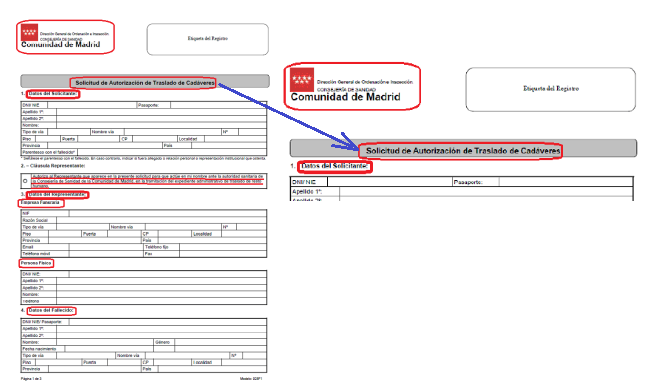Select the circled Empresa Funeraria heading
Screen dimensions: 647x390
tap(41, 203)
